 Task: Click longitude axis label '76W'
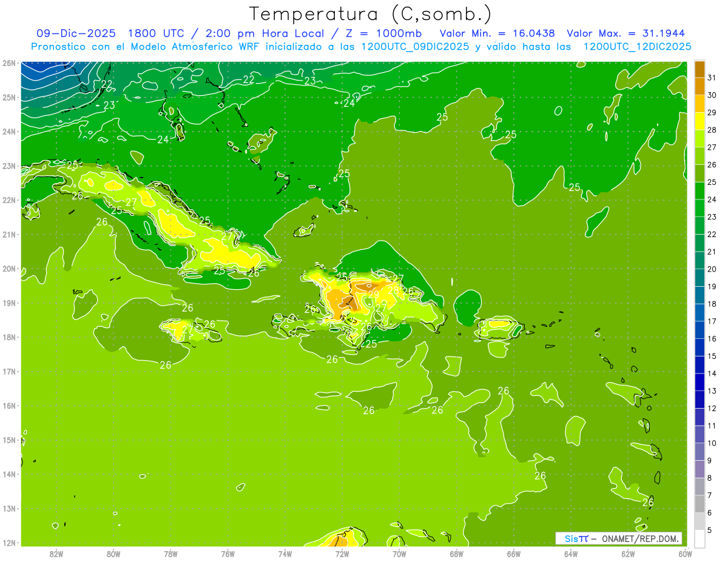(x=228, y=554)
